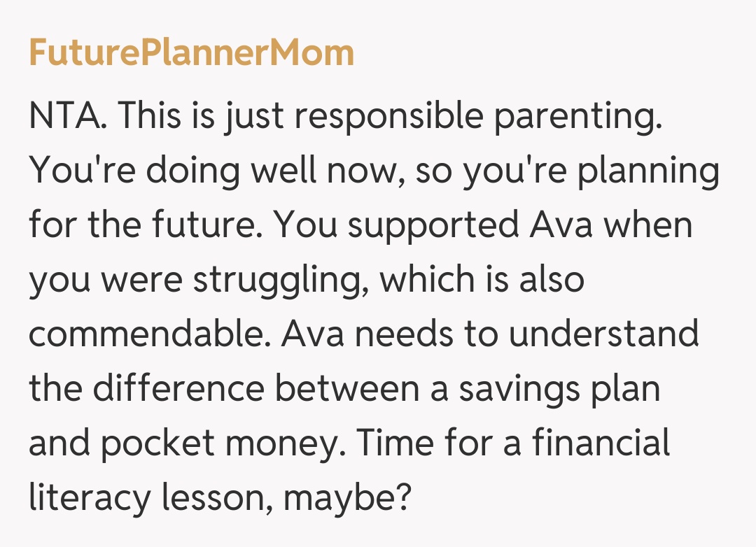Click the phrase 'for the future'
This screenshot has height=547, width=756.
[x=144, y=226]
